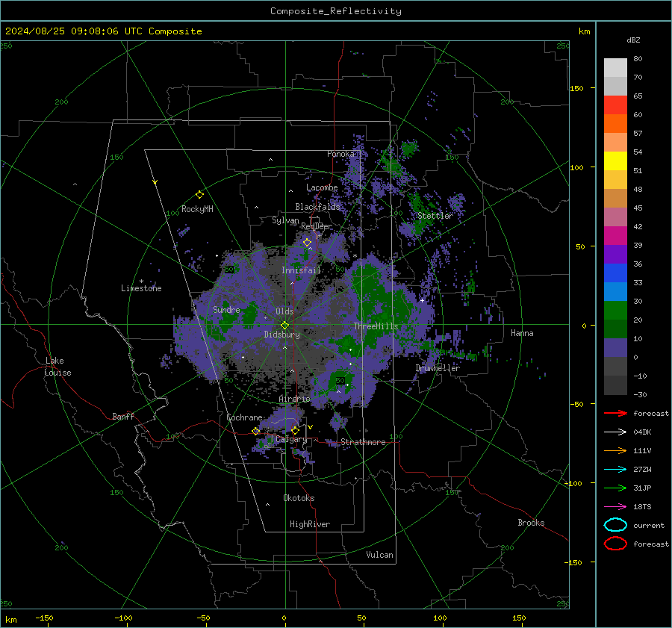The height and width of the screenshot is (628, 672).
Task: Click the Calgary city label
Action: tap(291, 439)
